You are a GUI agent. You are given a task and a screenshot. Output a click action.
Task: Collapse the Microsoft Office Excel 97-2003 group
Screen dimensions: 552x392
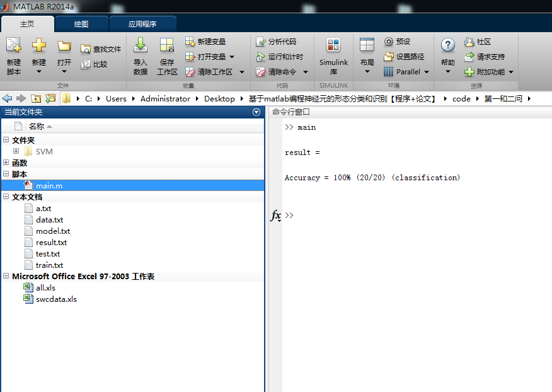point(6,276)
